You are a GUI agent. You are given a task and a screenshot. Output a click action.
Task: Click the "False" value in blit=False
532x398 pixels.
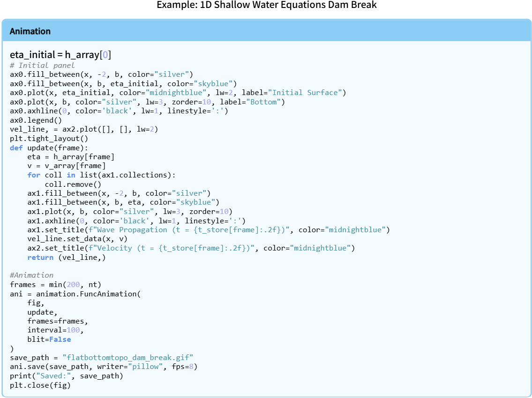pos(60,339)
